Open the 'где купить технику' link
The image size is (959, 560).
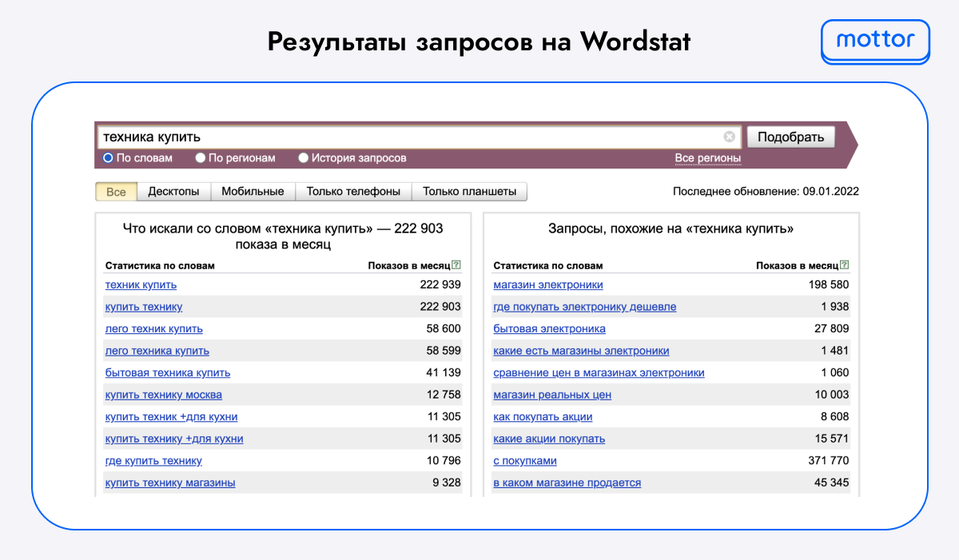(153, 461)
